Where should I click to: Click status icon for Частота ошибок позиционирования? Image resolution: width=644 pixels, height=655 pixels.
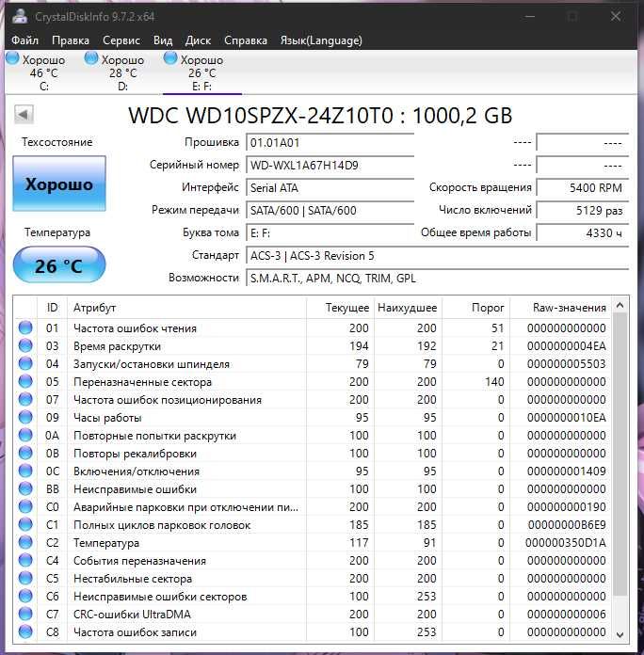coord(25,399)
